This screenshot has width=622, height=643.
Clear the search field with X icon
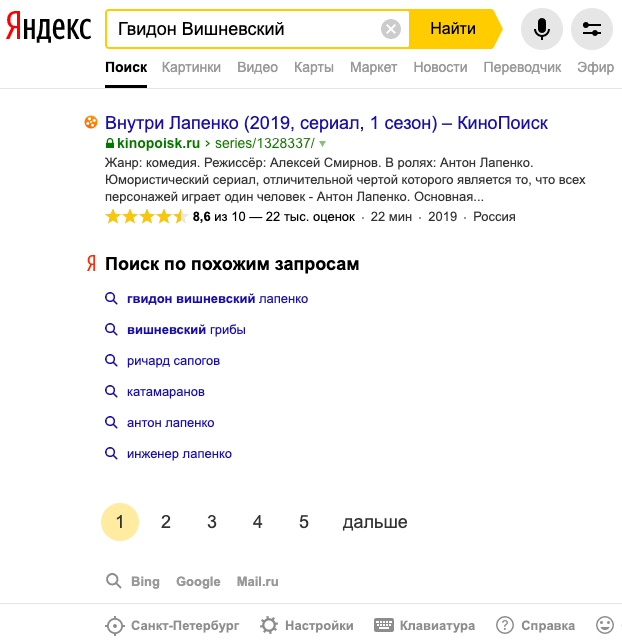391,29
